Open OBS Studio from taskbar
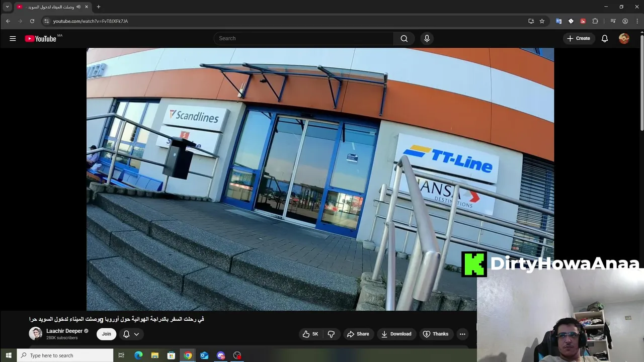 click(x=237, y=355)
